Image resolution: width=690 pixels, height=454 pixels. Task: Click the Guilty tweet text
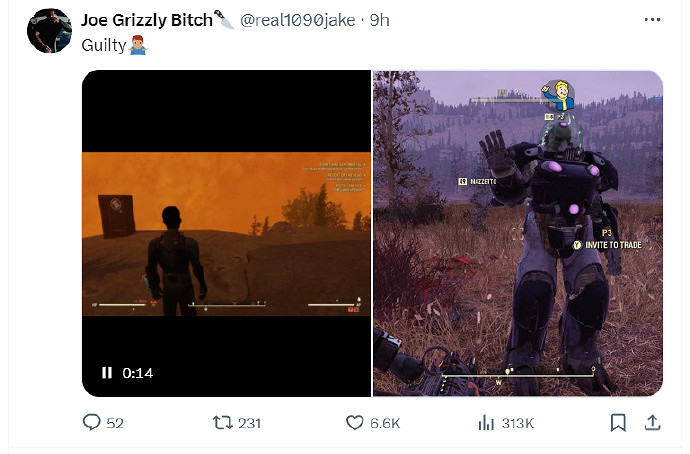click(x=104, y=45)
